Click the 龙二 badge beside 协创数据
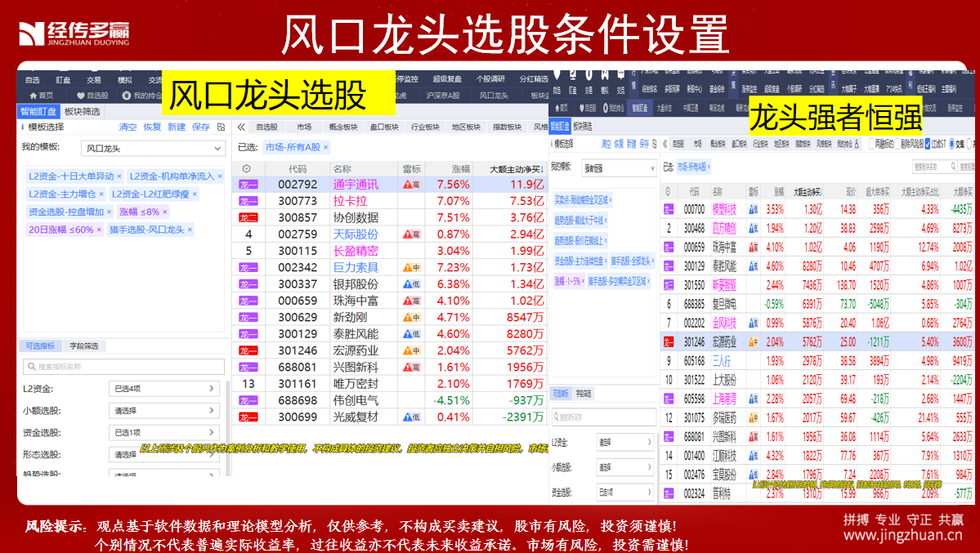Viewport: 980px width, 553px height. [248, 218]
